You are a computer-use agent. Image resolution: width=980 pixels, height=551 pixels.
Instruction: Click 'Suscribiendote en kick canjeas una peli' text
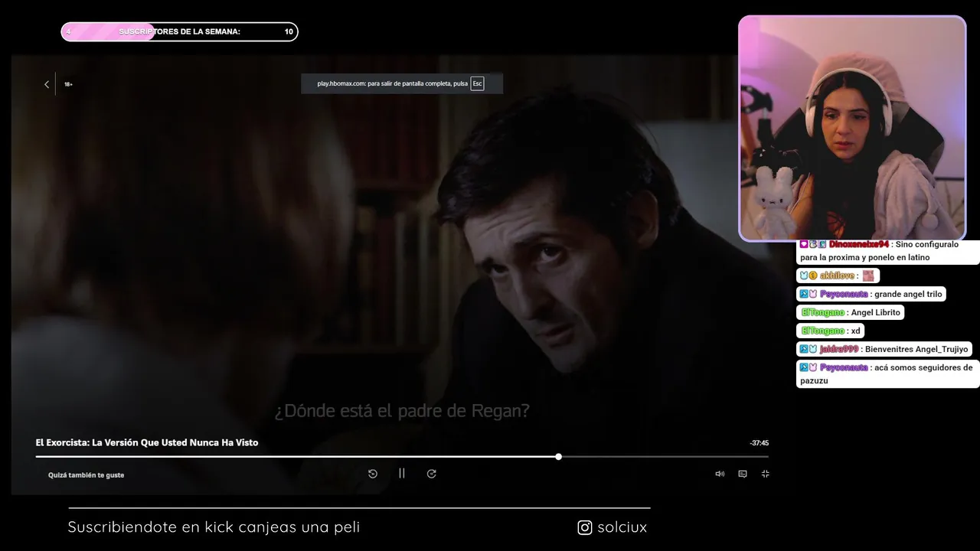tap(214, 527)
